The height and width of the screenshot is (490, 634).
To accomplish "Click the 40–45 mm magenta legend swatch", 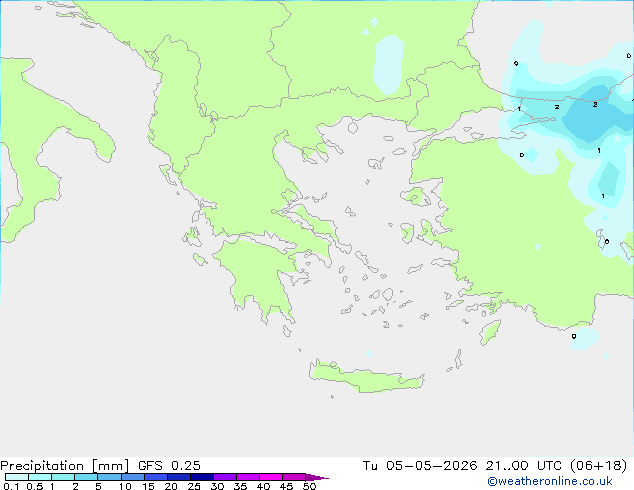I will pos(271,477).
